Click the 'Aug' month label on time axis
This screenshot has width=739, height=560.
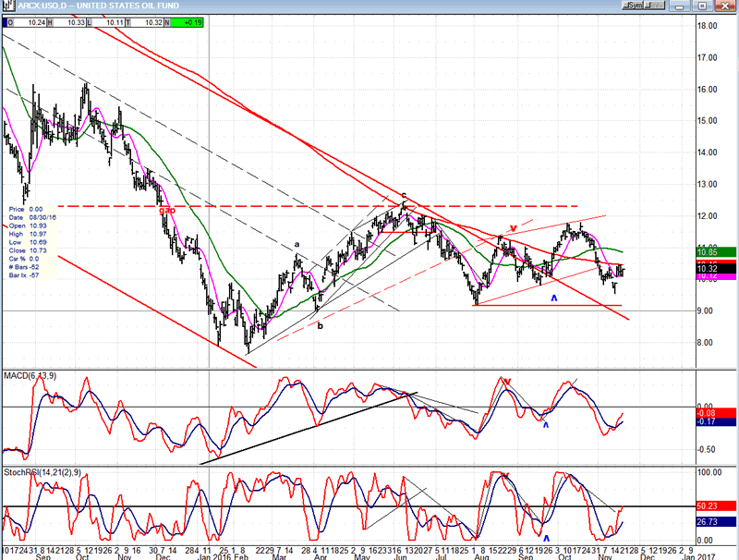click(481, 556)
